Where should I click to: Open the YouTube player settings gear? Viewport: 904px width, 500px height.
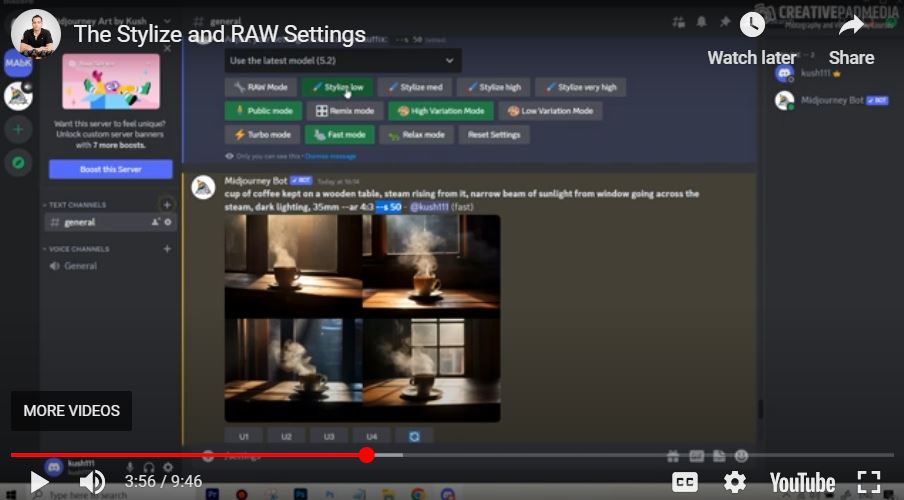point(734,482)
